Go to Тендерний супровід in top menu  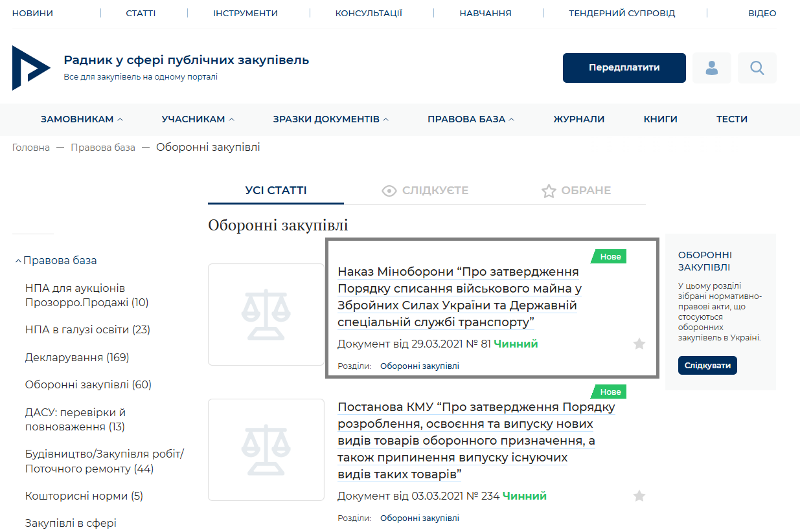(622, 13)
